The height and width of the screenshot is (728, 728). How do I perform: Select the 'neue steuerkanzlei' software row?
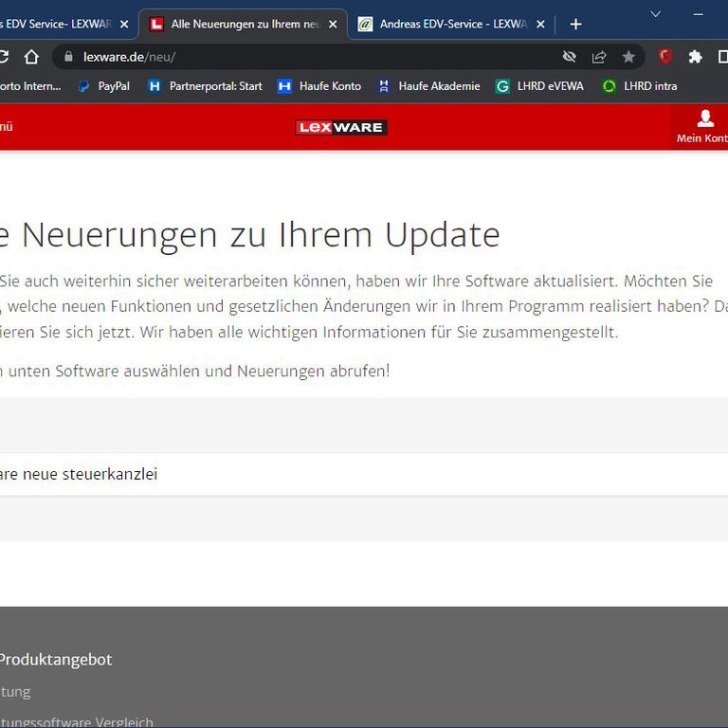(364, 474)
